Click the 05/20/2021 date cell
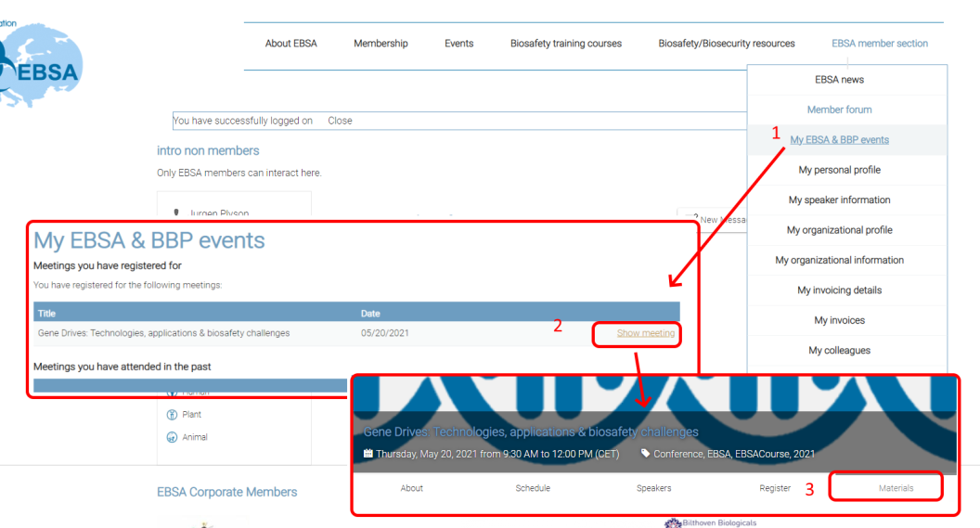Screen dimensions: 980x528 [x=384, y=333]
